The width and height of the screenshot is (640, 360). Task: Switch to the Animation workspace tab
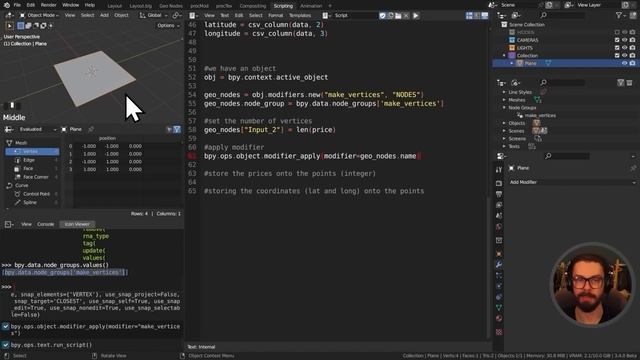[x=311, y=6]
